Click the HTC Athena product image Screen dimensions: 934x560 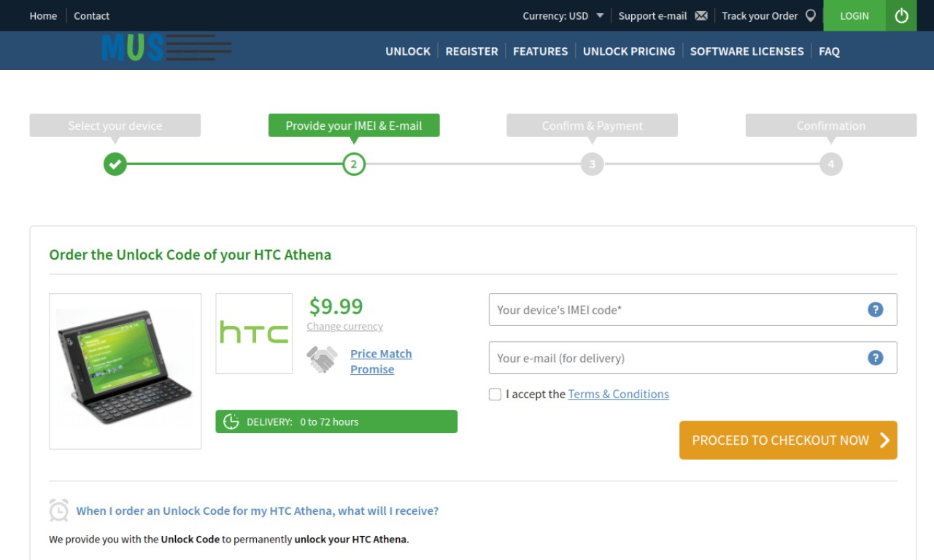click(x=125, y=371)
